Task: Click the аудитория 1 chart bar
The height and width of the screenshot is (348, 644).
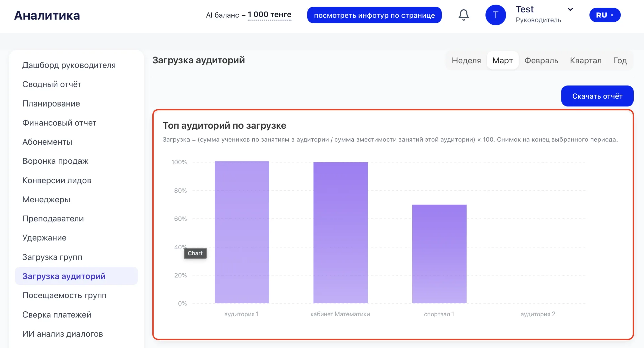Action: tap(242, 232)
